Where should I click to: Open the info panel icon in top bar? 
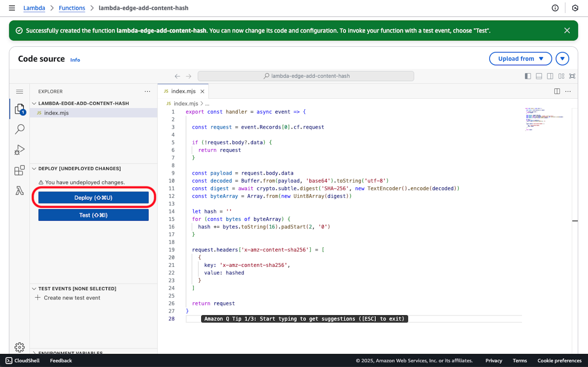tap(555, 8)
